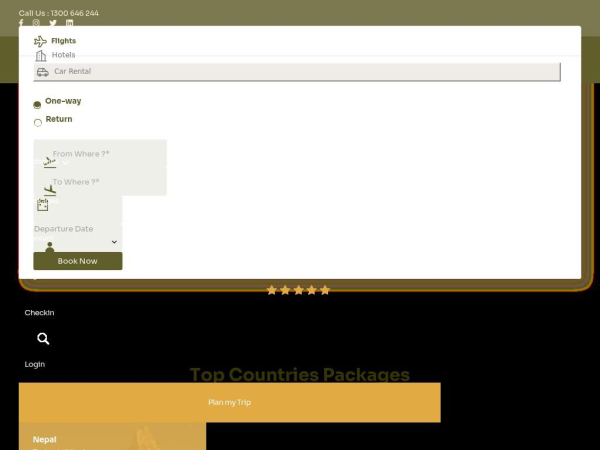Select the One-way radio button
600x450 pixels.
pyautogui.click(x=37, y=105)
